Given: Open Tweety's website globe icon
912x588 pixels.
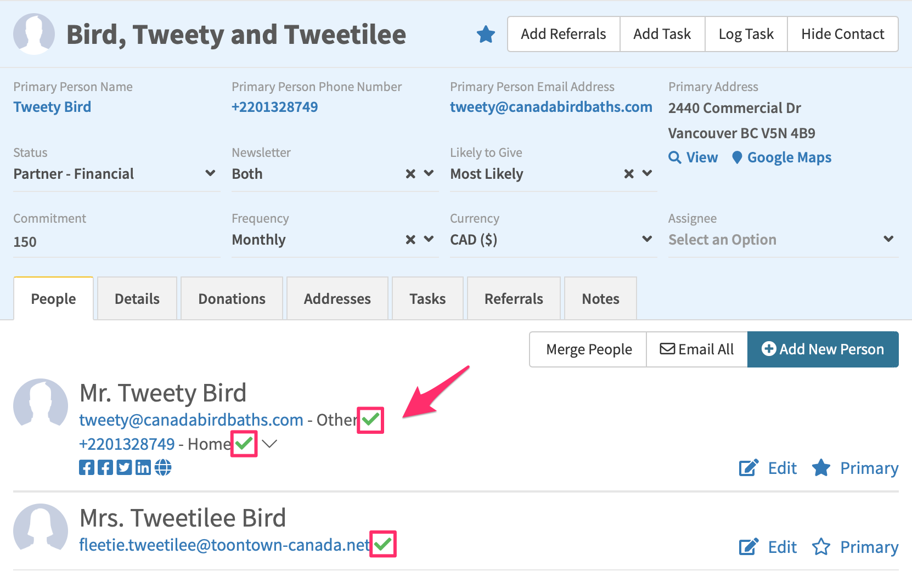Looking at the screenshot, I should (163, 467).
